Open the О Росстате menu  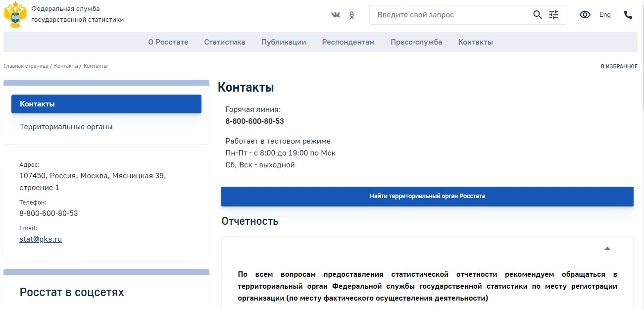[x=168, y=42]
